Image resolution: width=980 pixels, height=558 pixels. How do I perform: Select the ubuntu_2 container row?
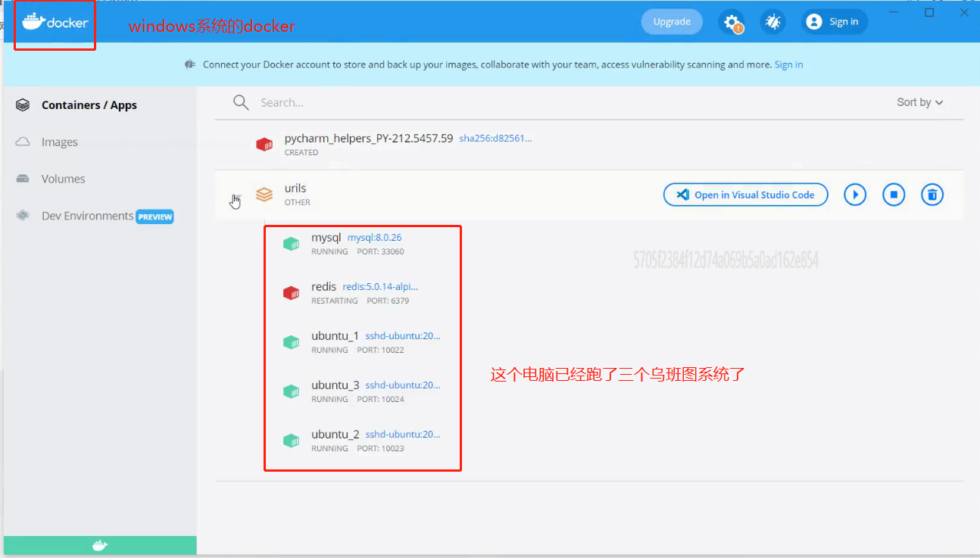pos(612,441)
